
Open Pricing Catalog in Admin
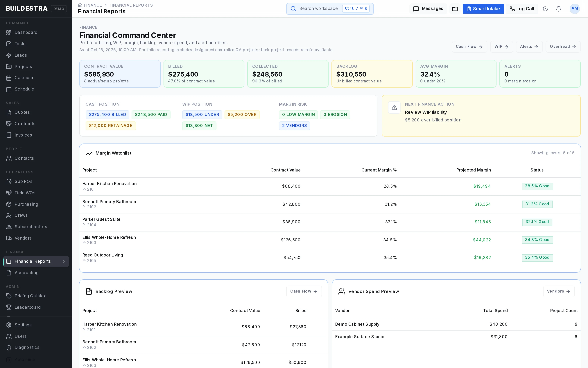[x=36, y=296]
